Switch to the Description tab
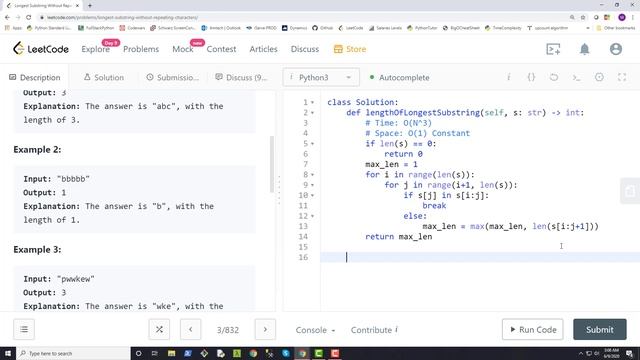 coord(35,78)
